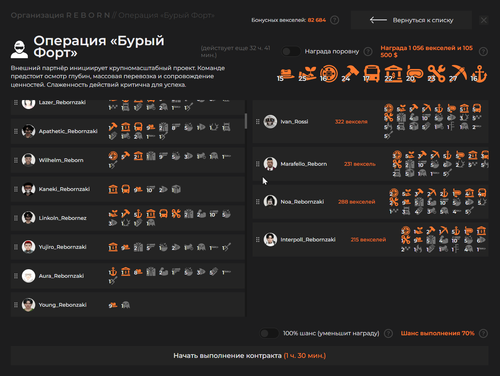Grab drag handle of Apathetic_Rebornzaki row
500x376 pixels.
[16, 131]
